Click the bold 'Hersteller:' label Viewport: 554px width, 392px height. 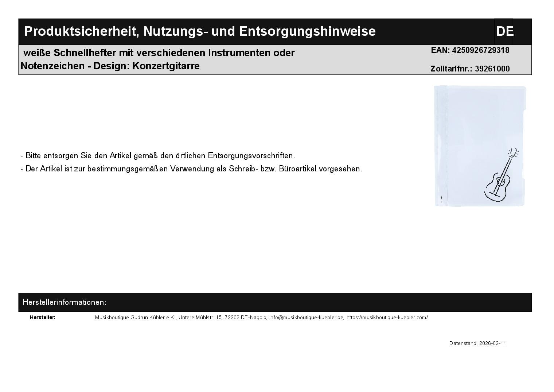[x=43, y=318]
